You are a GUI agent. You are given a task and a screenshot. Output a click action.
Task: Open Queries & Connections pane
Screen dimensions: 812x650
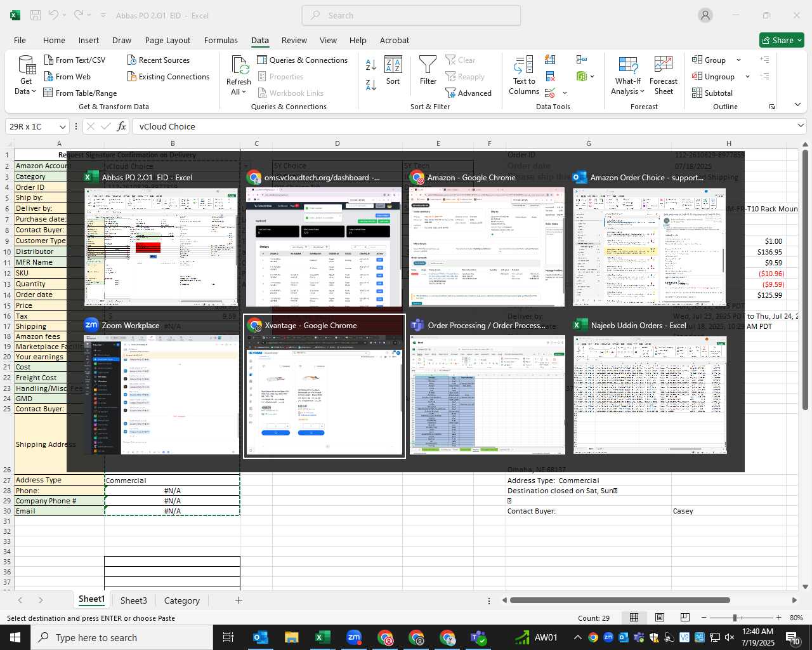coord(303,60)
